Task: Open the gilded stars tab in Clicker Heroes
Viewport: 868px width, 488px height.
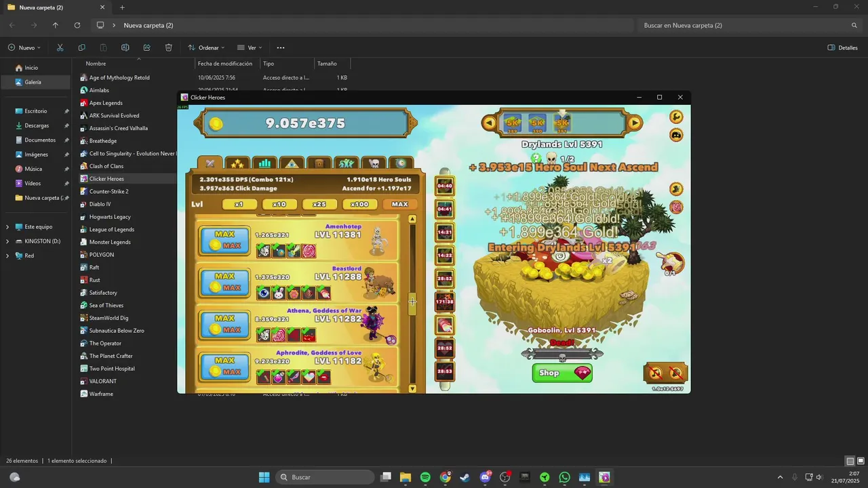Action: pyautogui.click(x=237, y=163)
